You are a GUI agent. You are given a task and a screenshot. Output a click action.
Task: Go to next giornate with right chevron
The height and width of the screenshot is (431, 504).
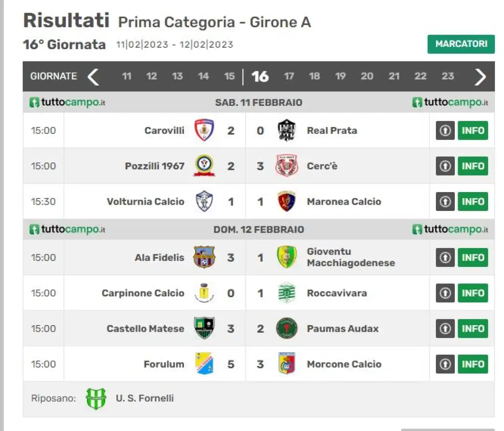coord(480,77)
